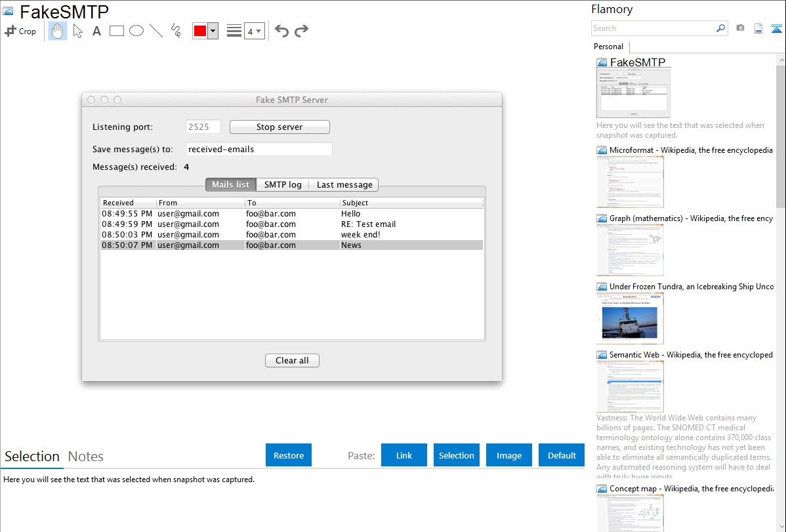The image size is (786, 532).
Task: Click the icon beside Under Frozen Tundra title
Action: pyautogui.click(x=602, y=287)
